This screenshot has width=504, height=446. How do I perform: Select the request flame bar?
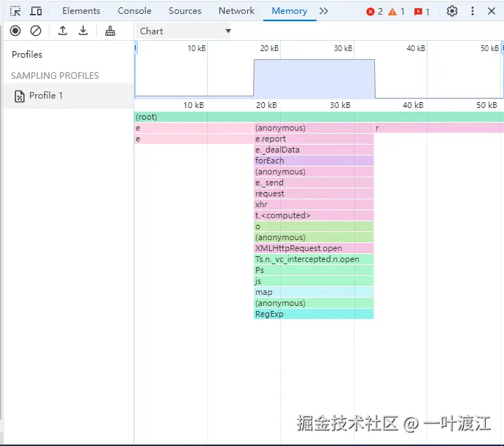click(314, 193)
